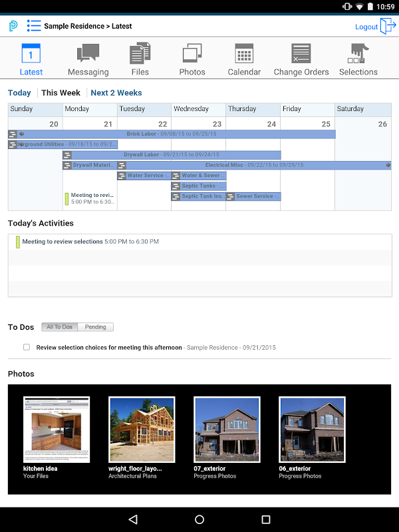The width and height of the screenshot is (399, 532).
Task: Tap the Android back navigation button
Action: [133, 519]
